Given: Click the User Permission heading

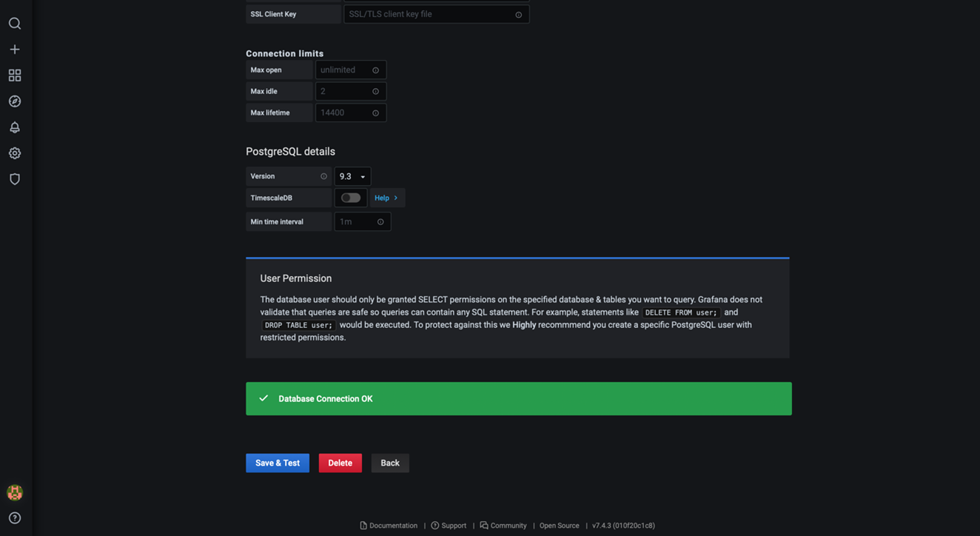Looking at the screenshot, I should pyautogui.click(x=296, y=278).
